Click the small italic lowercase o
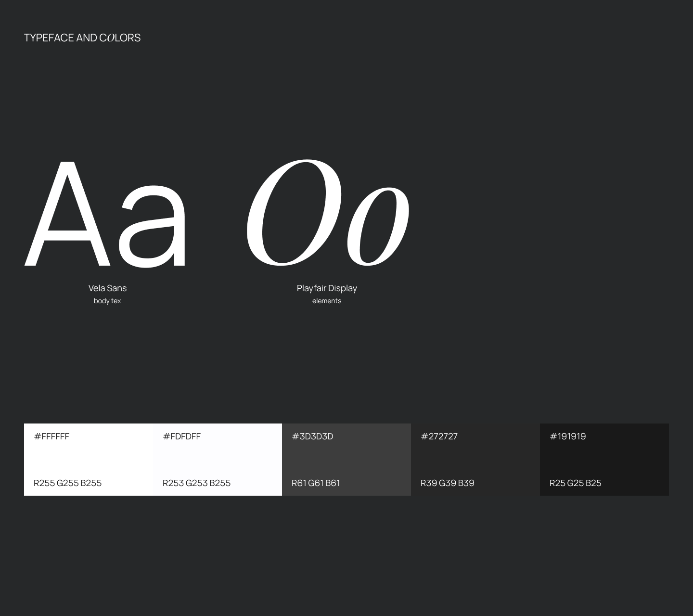Screen dimensions: 693x616 [379, 226]
